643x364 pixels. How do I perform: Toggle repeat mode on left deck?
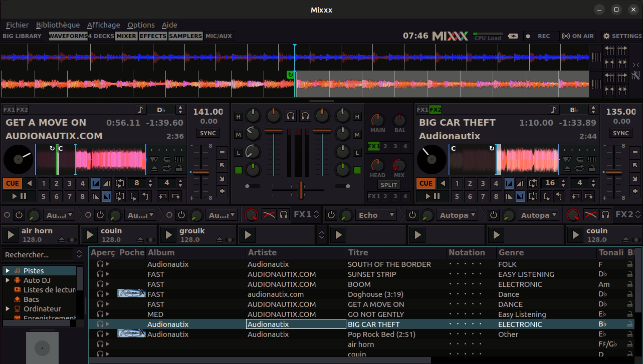click(166, 169)
